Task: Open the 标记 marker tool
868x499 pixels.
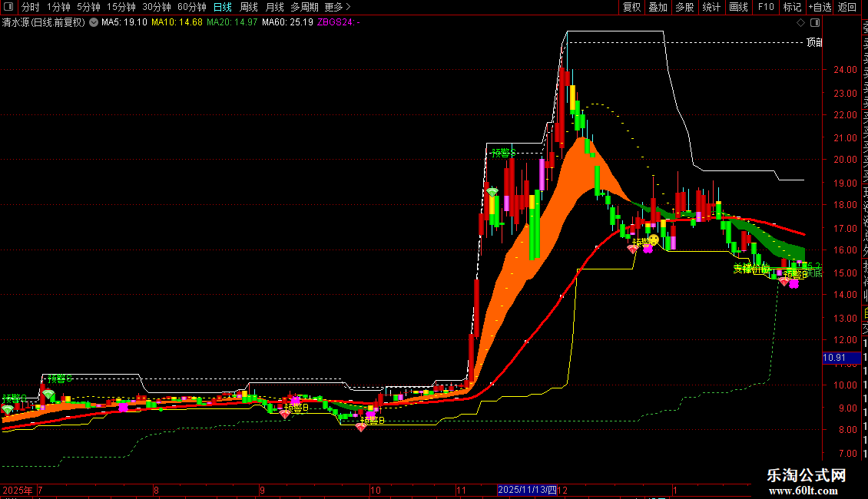Action: pos(792,7)
